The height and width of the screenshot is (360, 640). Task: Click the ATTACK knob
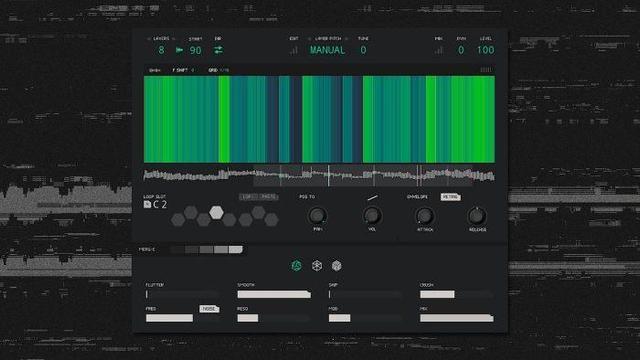click(425, 216)
